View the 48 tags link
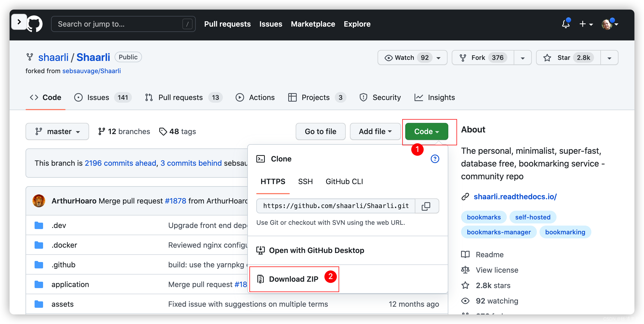The image size is (644, 324). 177,131
